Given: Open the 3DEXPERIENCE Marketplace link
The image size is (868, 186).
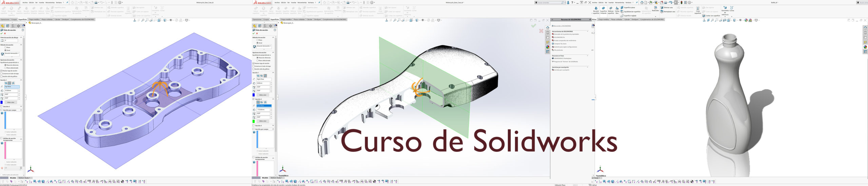Looking at the screenshot, I should click(x=563, y=58).
